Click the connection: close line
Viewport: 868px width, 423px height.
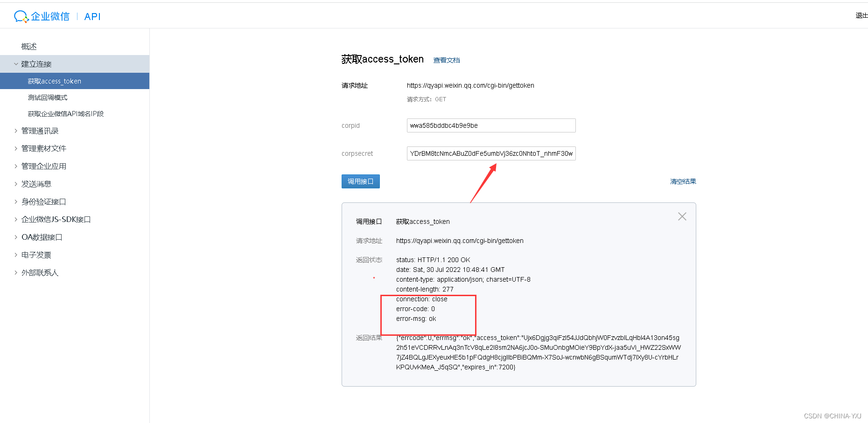tap(422, 299)
